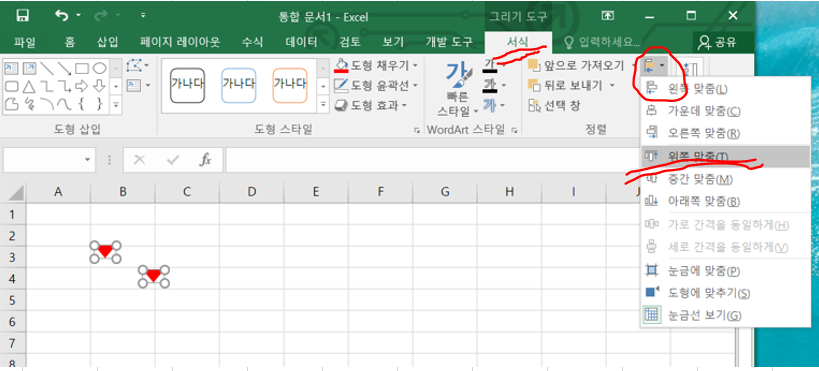Click the 입력하세요 tell-me search box
Image resolution: width=819 pixels, height=371 pixels.
point(603,42)
